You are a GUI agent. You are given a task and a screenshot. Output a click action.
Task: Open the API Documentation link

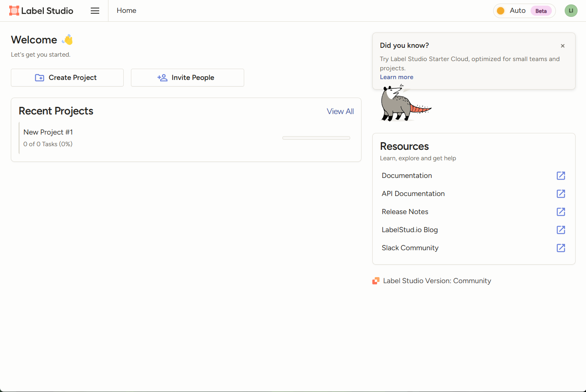[413, 194]
